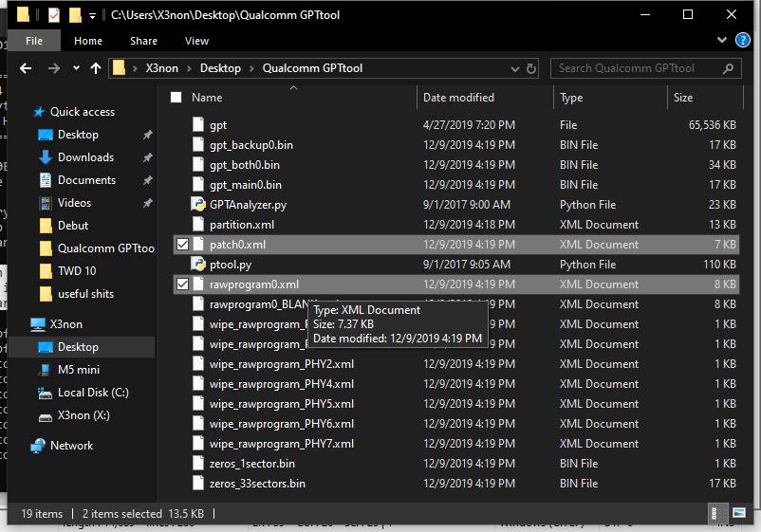Select the GPTAnalyzer.py Python icon
Viewport: 761px width, 532px height.
198,204
